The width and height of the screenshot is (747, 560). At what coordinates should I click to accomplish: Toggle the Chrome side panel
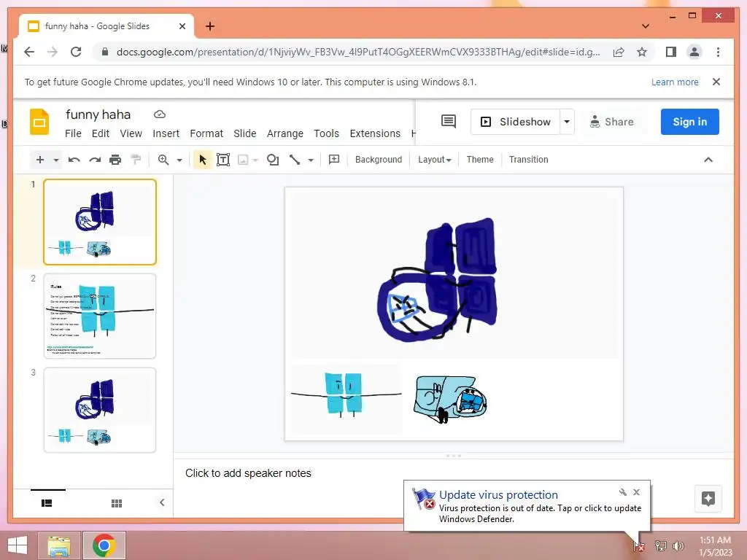point(671,52)
